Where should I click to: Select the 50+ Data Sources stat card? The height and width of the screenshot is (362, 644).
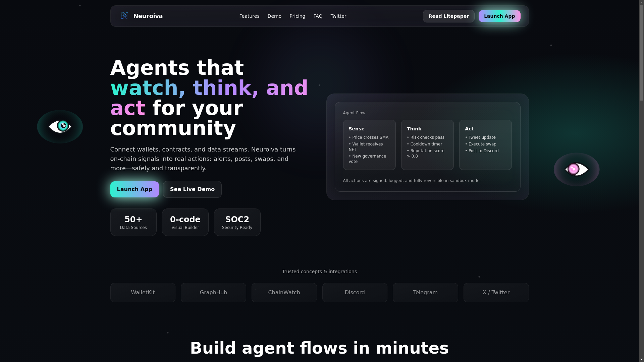pos(133,222)
